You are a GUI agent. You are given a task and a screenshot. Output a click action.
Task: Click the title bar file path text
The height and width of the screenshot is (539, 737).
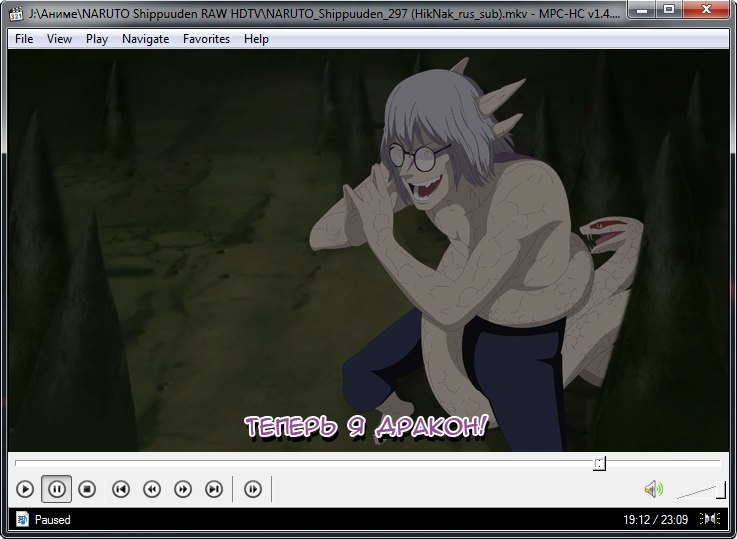[324, 14]
